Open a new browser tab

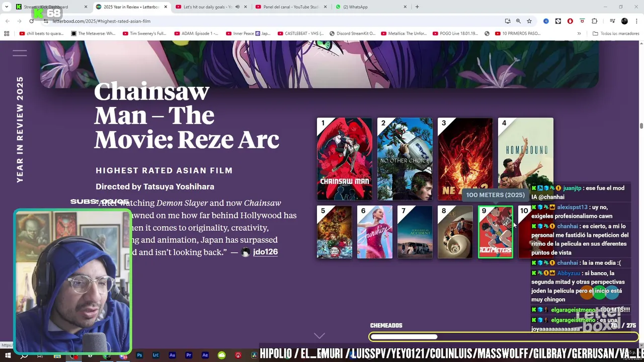point(417,7)
